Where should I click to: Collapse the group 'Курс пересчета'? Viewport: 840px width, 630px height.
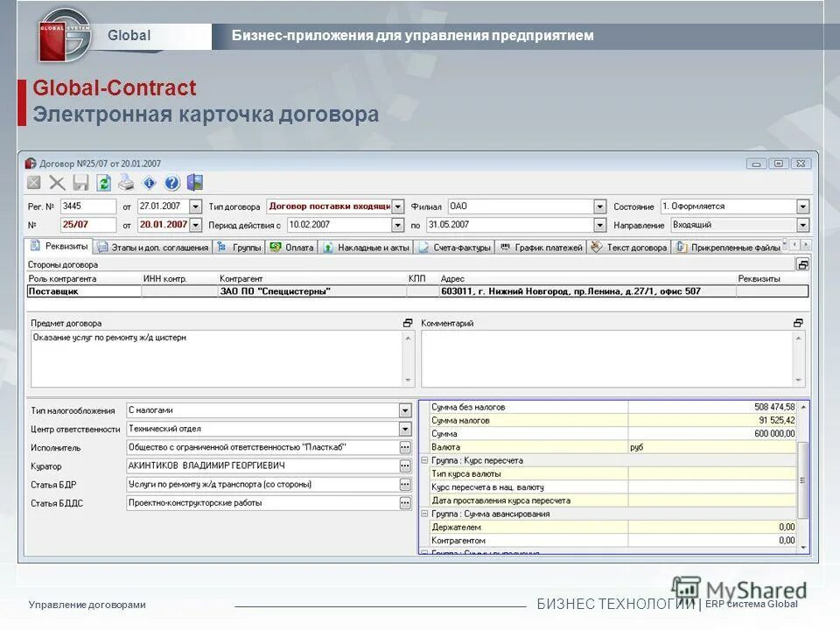click(x=425, y=459)
